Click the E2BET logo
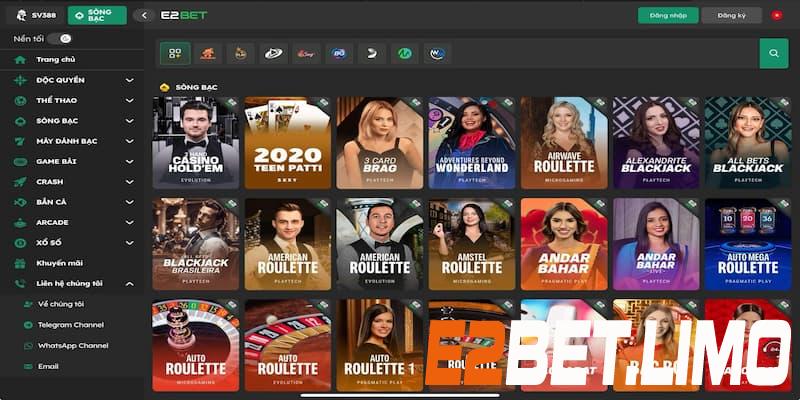Viewport: 800px width, 400px height. point(184,15)
